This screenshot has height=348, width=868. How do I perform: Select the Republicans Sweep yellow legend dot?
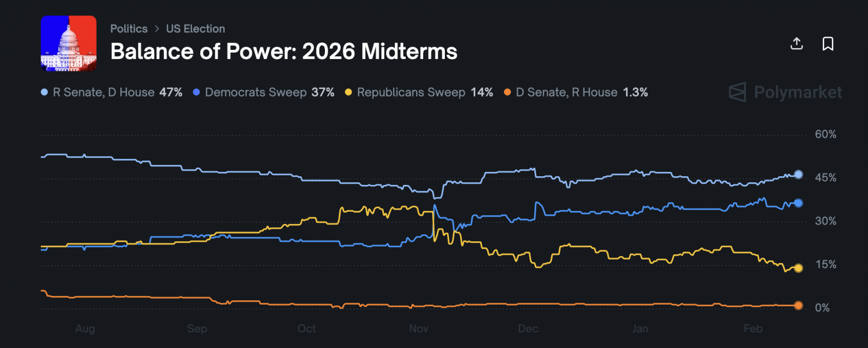pos(348,92)
